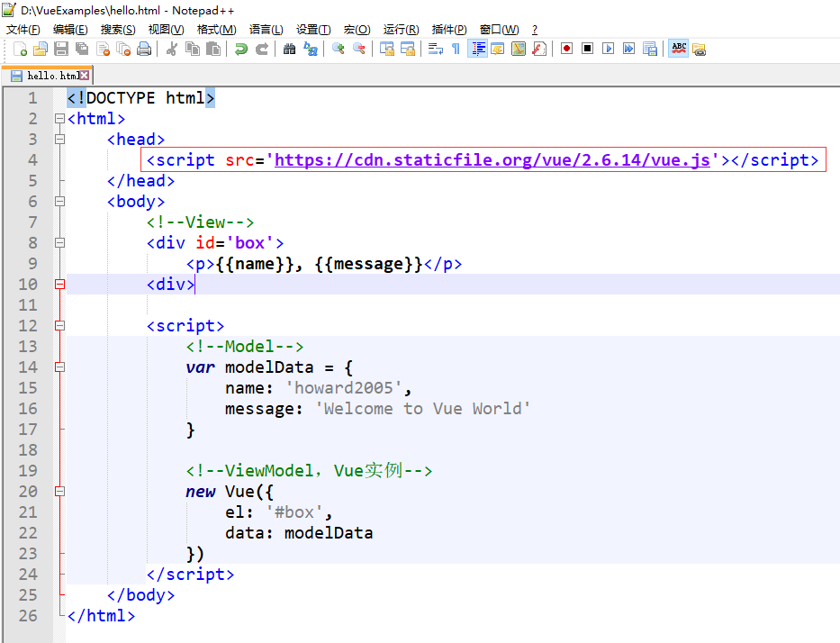The image size is (840, 643).
Task: Click the Close document icon
Action: click(x=103, y=50)
